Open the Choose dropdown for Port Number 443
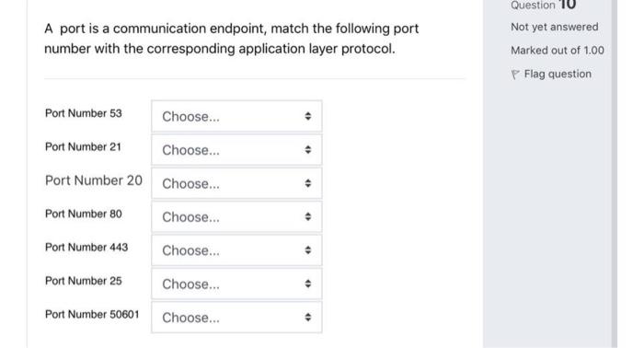Viewport: 644px width, 348px height. [236, 250]
